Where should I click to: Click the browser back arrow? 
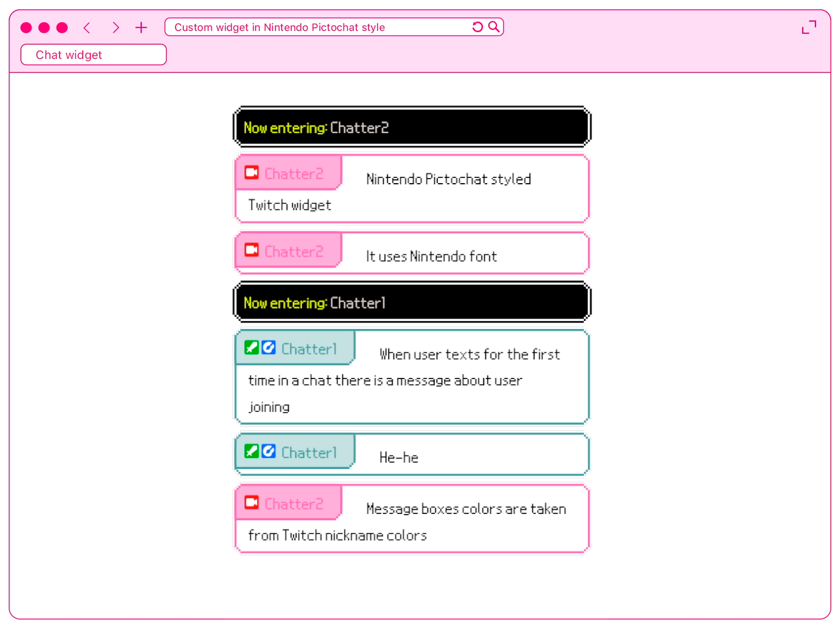coord(87,27)
